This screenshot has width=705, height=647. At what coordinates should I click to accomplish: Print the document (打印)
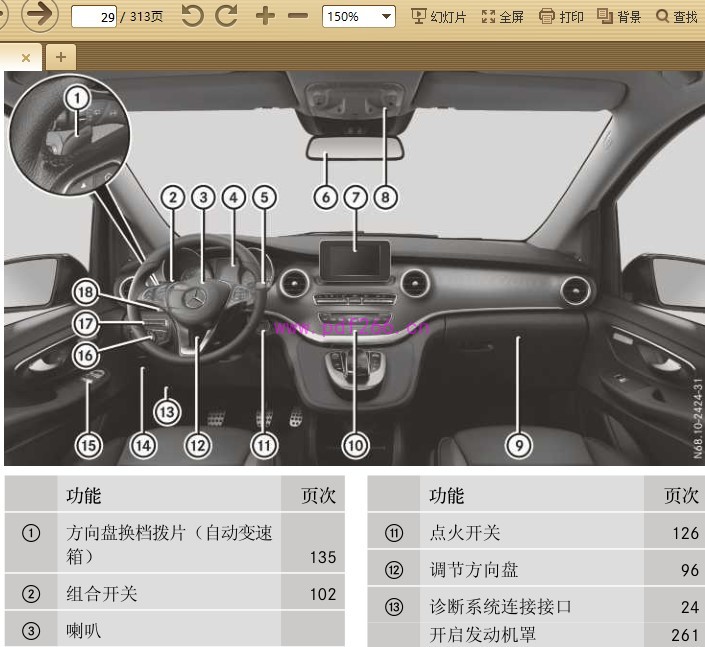tap(561, 17)
